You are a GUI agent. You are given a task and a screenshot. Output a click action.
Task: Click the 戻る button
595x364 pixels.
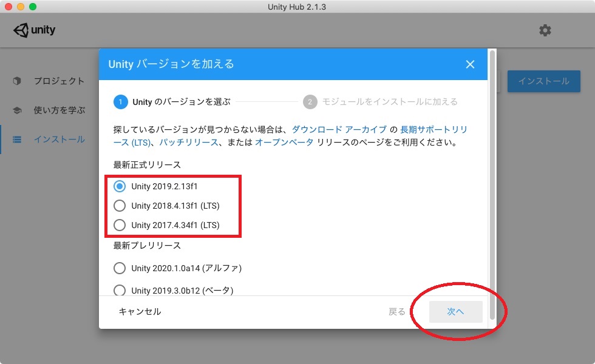point(397,312)
